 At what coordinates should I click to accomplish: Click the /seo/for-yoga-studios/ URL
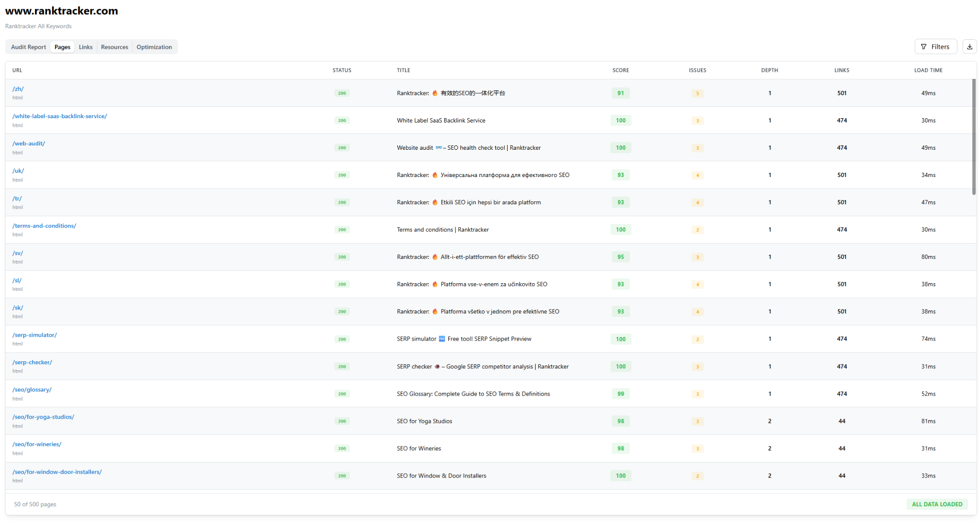tap(43, 417)
